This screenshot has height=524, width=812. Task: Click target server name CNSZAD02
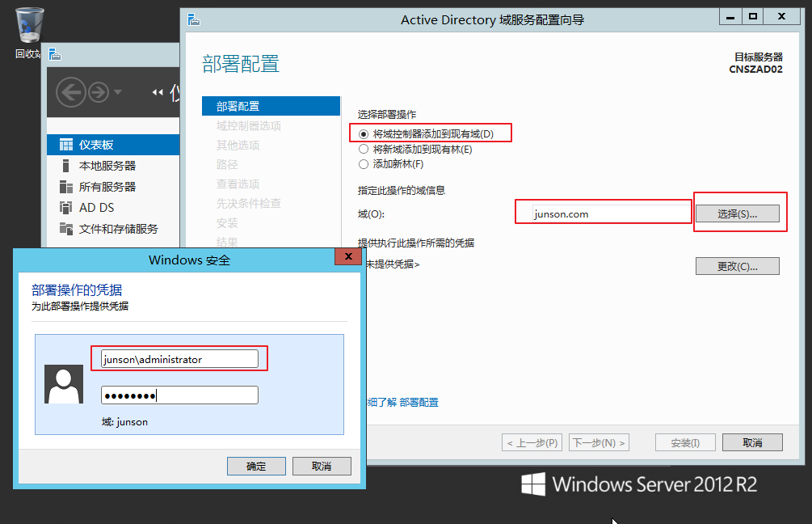[755, 70]
